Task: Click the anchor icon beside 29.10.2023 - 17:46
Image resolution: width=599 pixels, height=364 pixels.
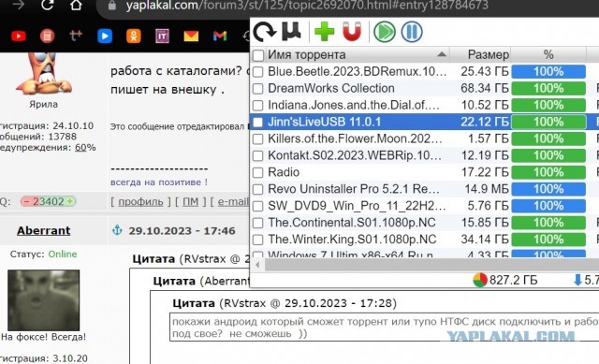Action: click(x=117, y=230)
